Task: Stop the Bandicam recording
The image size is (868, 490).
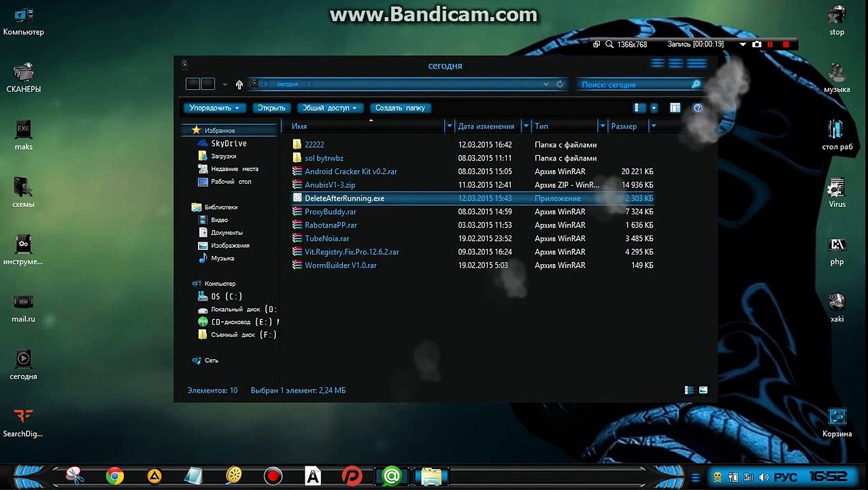Action: pos(786,44)
